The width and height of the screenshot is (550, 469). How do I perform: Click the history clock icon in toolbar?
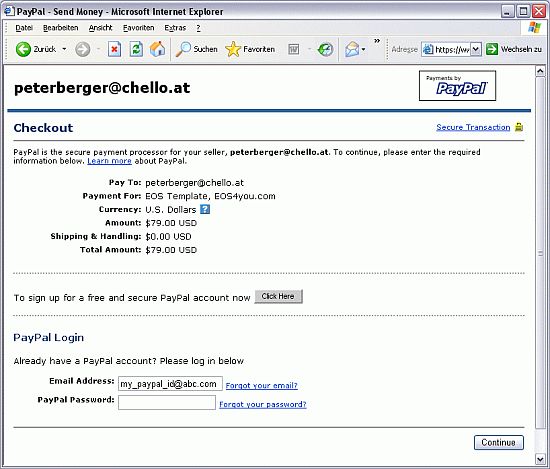tap(325, 49)
